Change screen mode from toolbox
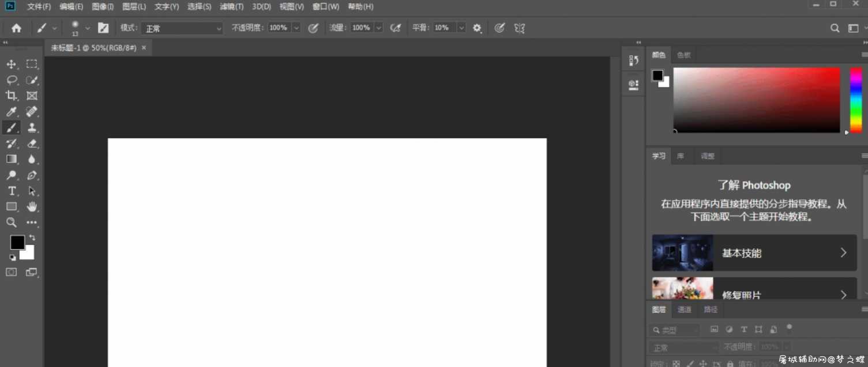This screenshot has width=868, height=367. pyautogui.click(x=31, y=272)
